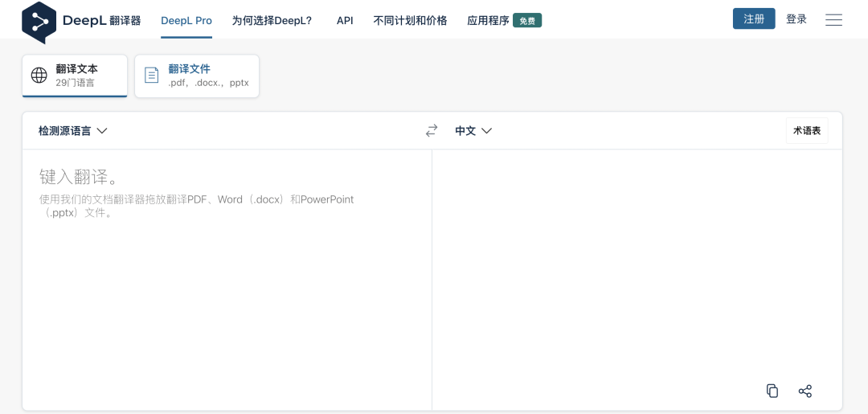This screenshot has height=414, width=868.
Task: Click the 免费 badge
Action: [x=527, y=20]
